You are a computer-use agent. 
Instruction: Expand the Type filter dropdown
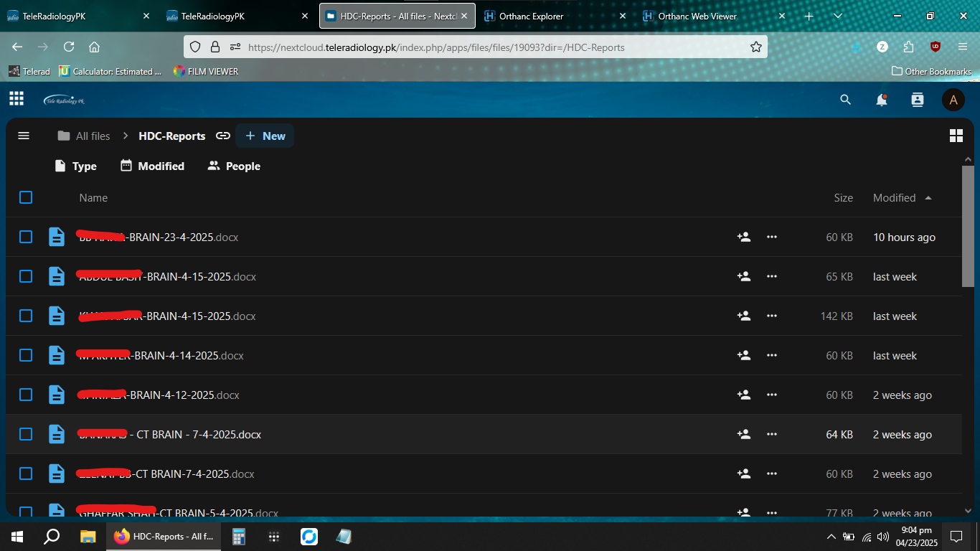point(76,166)
